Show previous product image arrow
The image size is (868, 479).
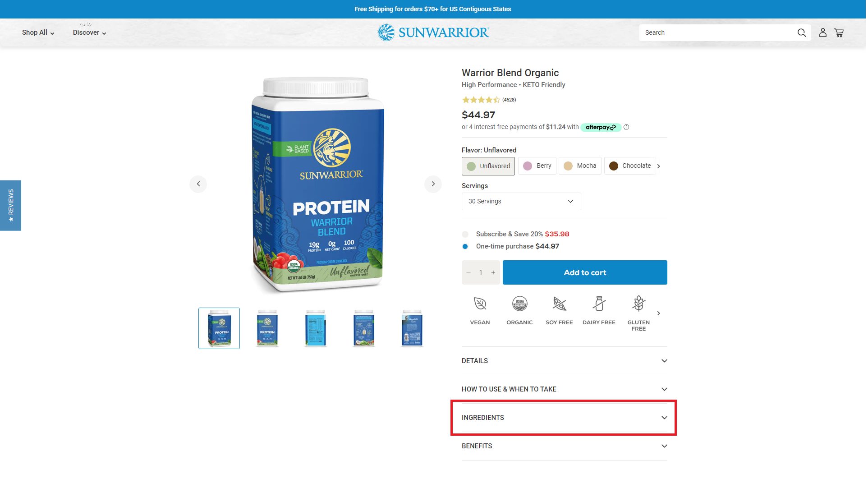[199, 184]
